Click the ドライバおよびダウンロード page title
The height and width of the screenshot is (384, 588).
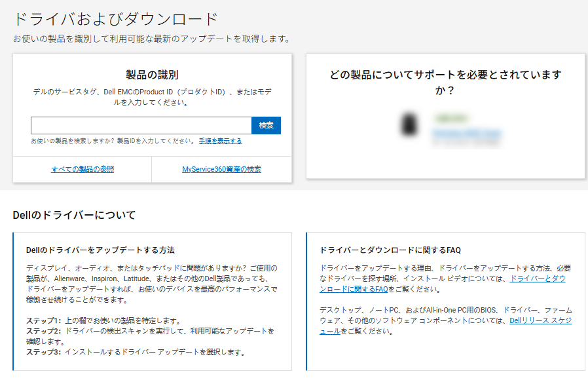116,18
